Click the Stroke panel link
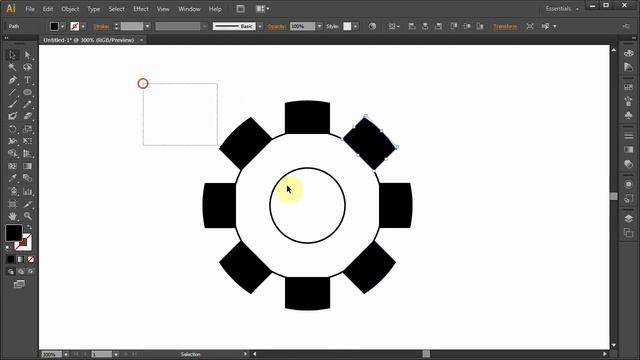The image size is (640, 360). (101, 27)
